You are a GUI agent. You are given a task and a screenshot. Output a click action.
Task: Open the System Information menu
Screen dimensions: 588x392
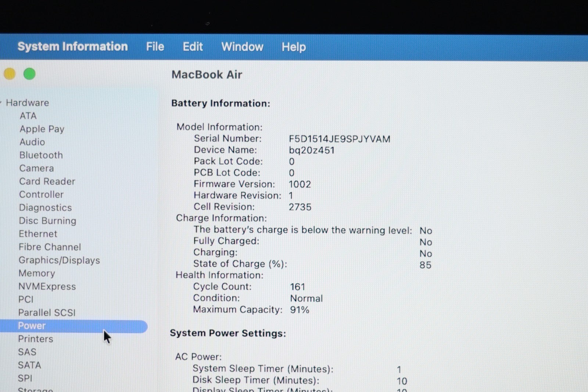click(x=72, y=47)
